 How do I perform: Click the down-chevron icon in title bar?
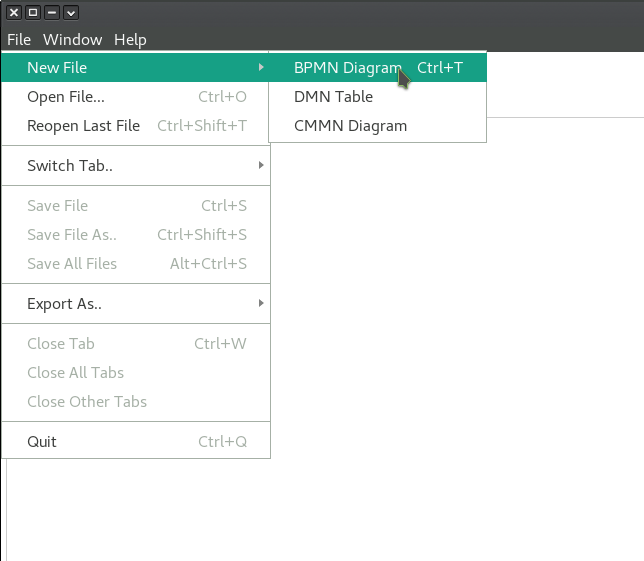click(71, 13)
